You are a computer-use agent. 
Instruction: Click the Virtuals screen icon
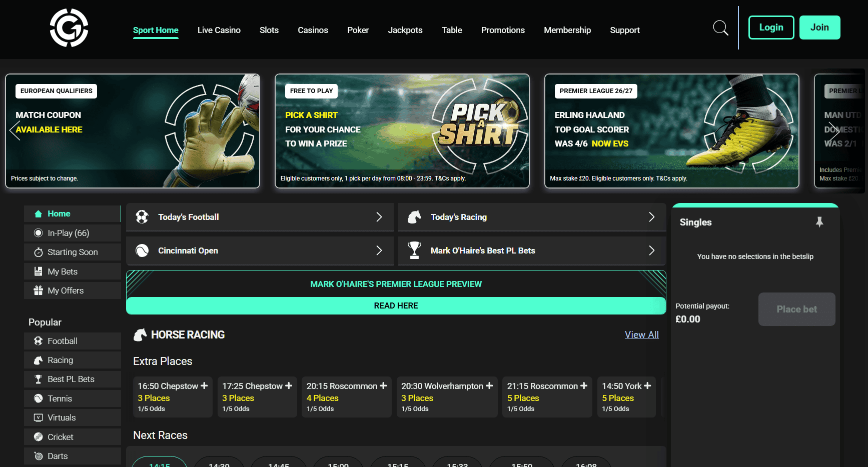[38, 417]
